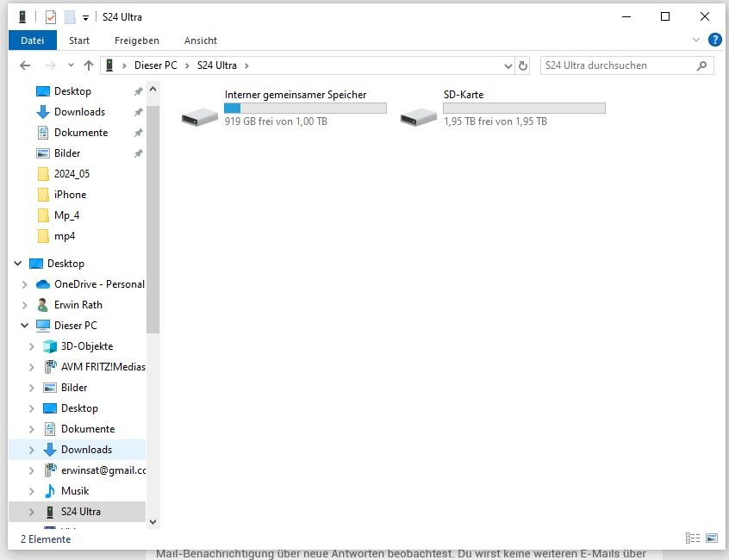
Task: Click navigation pane scrollbar up arrow
Action: [x=153, y=89]
